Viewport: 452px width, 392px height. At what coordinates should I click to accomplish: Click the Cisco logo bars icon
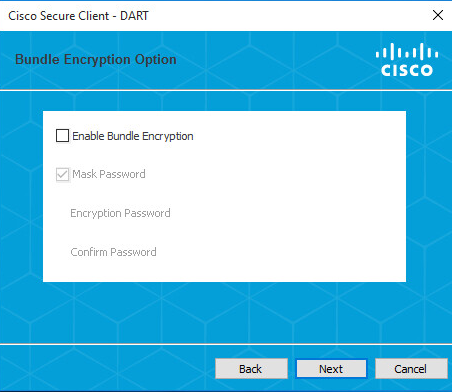407,52
